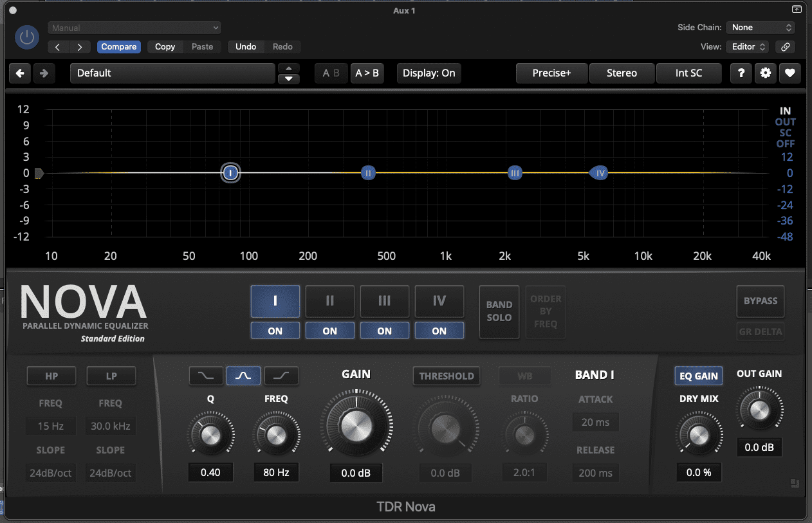The width and height of the screenshot is (812, 523).
Task: Toggle the BYPASS button
Action: pos(761,301)
